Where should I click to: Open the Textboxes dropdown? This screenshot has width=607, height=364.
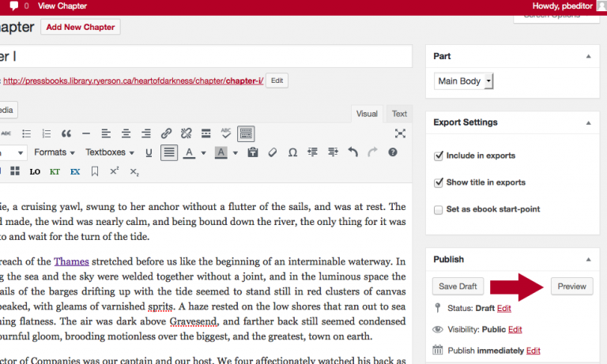click(x=110, y=152)
